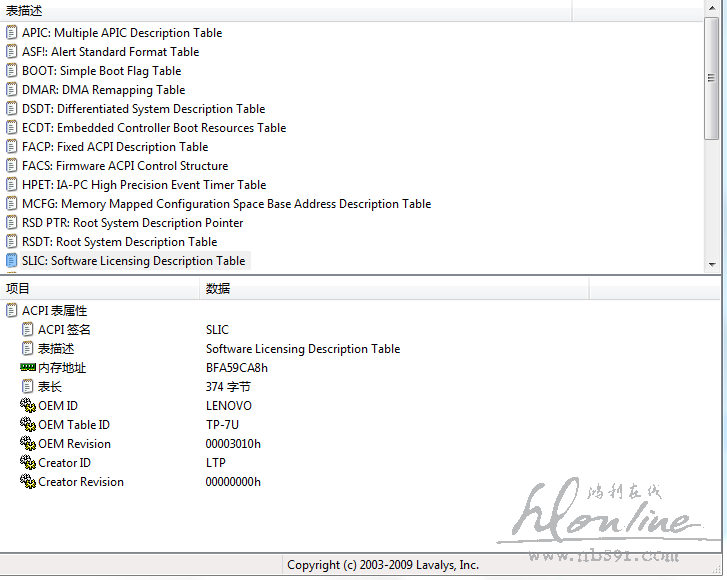Screen dimensions: 727x580
Task: Click the Creator ID gear icon
Action: click(28, 463)
